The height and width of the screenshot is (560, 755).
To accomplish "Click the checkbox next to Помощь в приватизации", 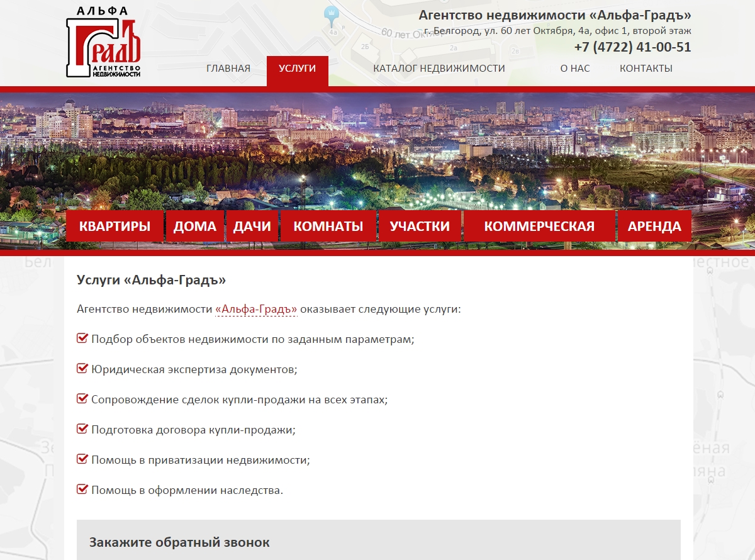I will (x=82, y=459).
